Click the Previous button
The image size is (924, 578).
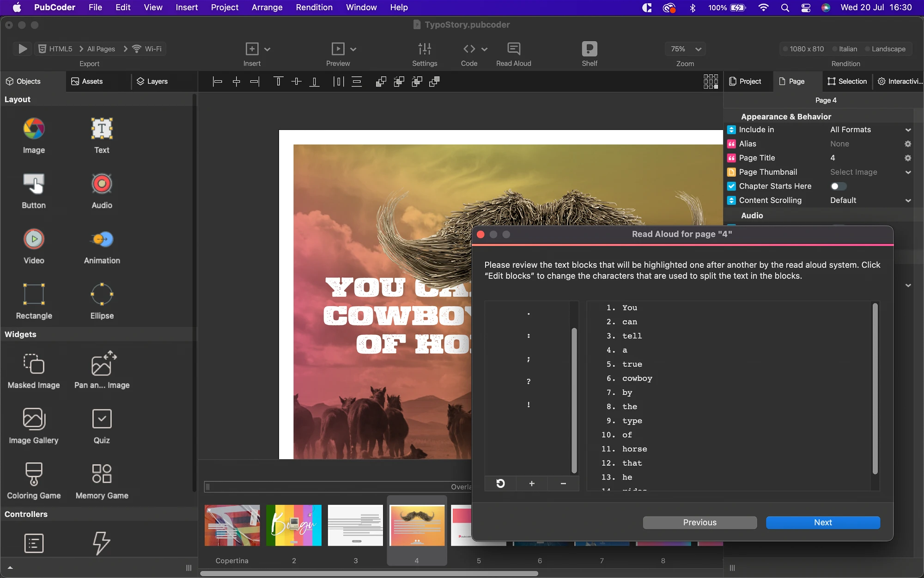click(699, 523)
